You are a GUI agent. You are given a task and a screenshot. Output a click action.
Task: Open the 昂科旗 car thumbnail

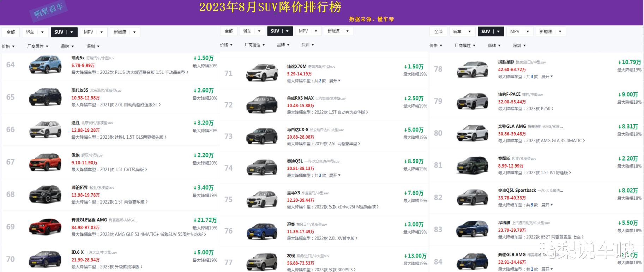pyautogui.click(x=473, y=229)
